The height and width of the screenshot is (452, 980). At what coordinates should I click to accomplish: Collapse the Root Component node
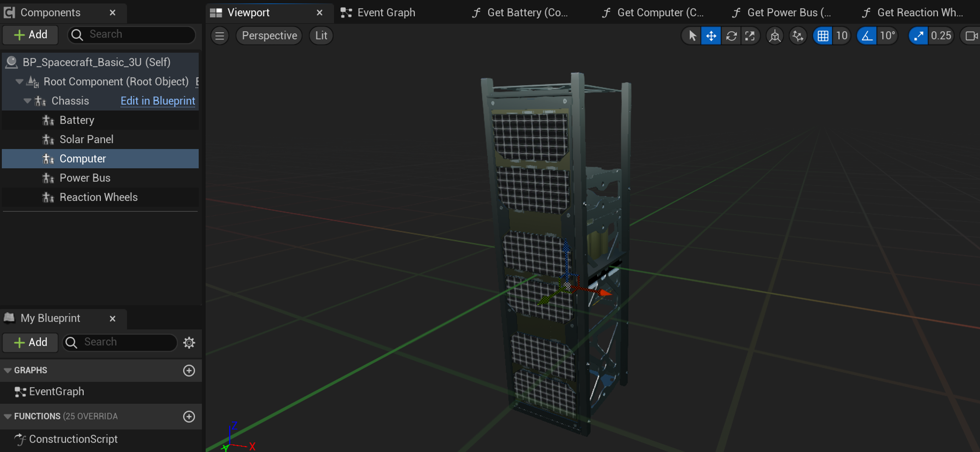tap(19, 82)
